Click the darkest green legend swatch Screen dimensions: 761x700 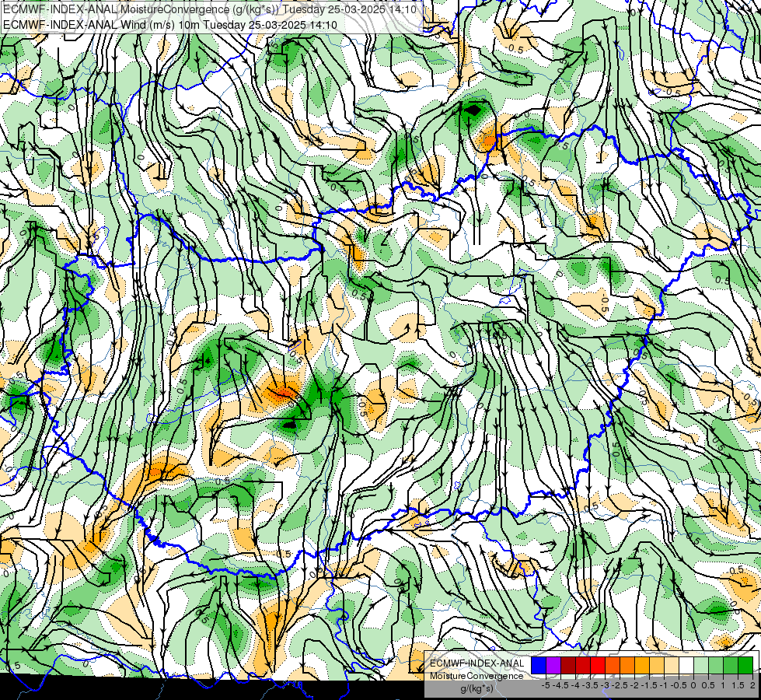coord(746,665)
